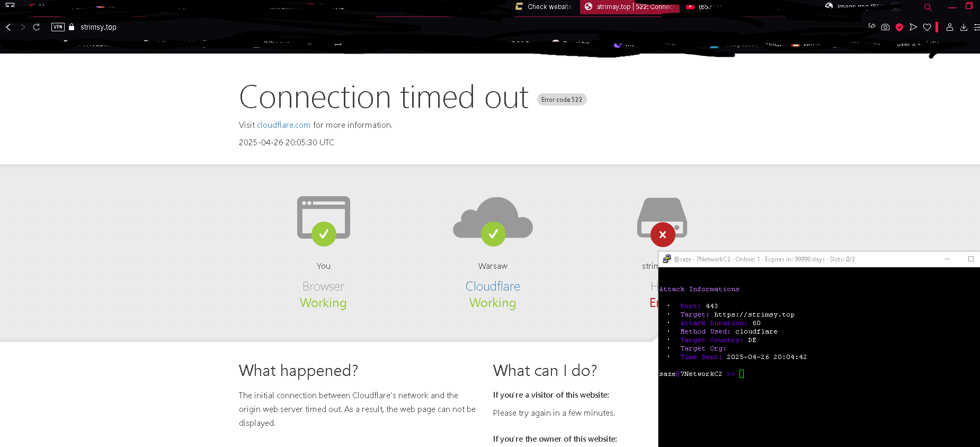Click the snapshot camera icon in toolbar

tap(885, 27)
